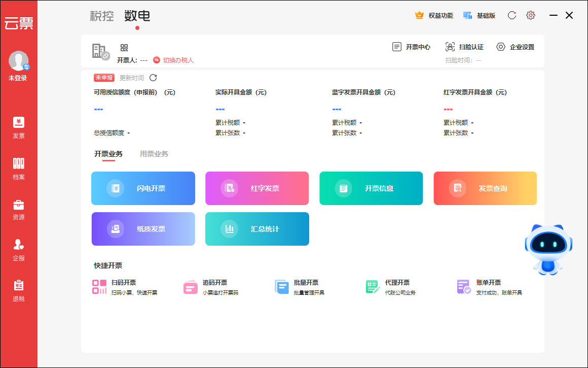The image size is (588, 368).
Task: Refresh the 更新时间 data
Action: (x=153, y=78)
